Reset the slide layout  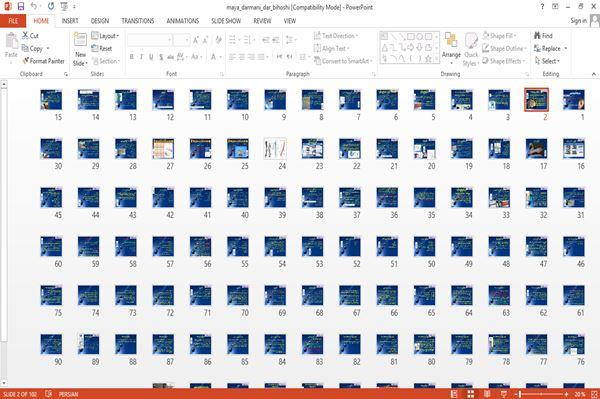point(102,48)
